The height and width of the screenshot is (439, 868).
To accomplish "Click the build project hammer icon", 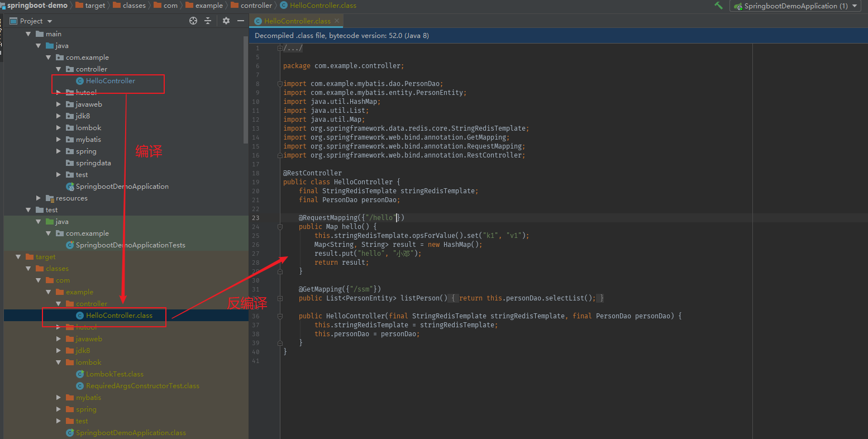I will click(718, 6).
